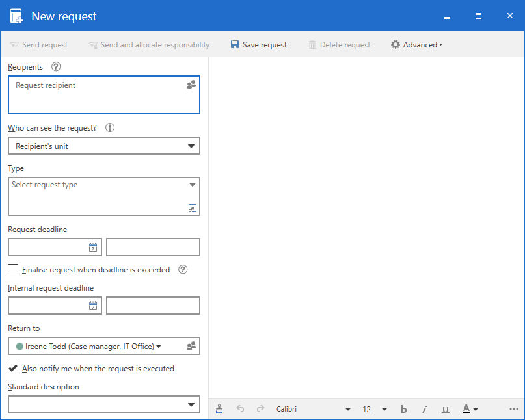This screenshot has width=525, height=420.
Task: Click the Recipients help question mark icon
Action: (x=56, y=66)
